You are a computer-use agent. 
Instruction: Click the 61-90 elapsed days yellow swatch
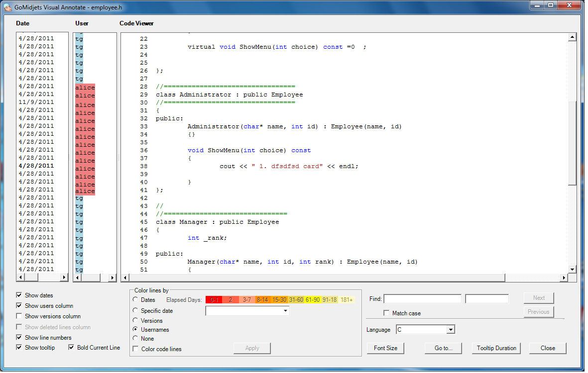click(313, 300)
